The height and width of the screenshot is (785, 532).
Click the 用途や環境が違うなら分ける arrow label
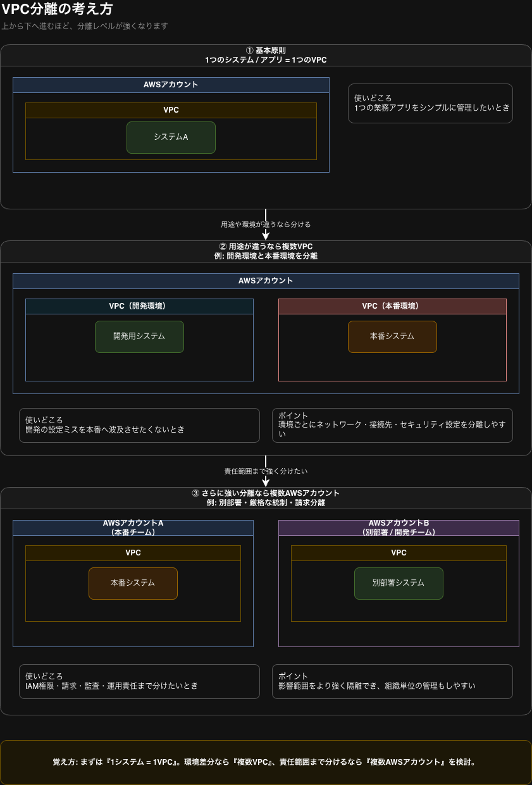[266, 224]
